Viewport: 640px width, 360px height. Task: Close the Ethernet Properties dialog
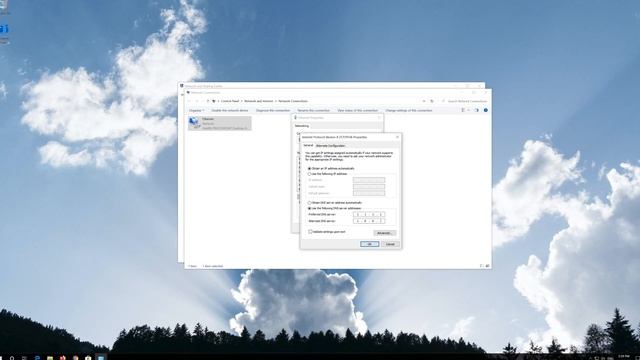pos(379,118)
